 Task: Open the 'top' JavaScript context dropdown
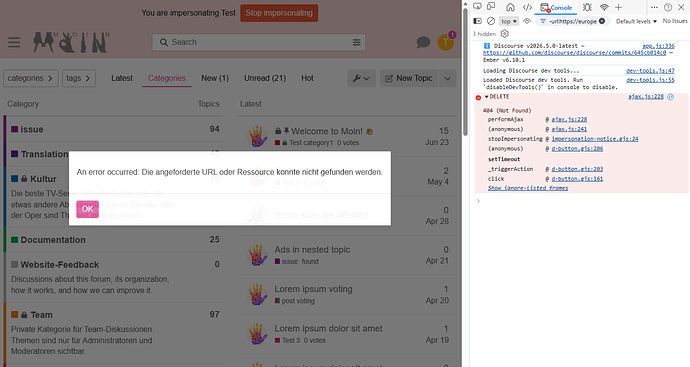tap(509, 21)
